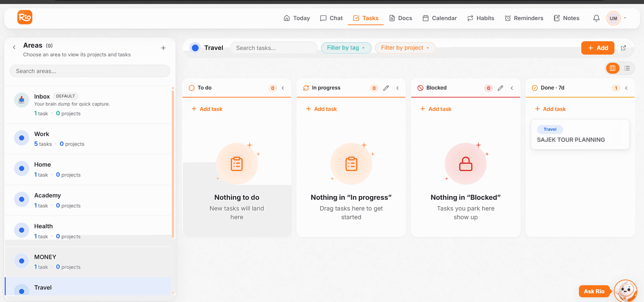Switch to board column view

612,68
